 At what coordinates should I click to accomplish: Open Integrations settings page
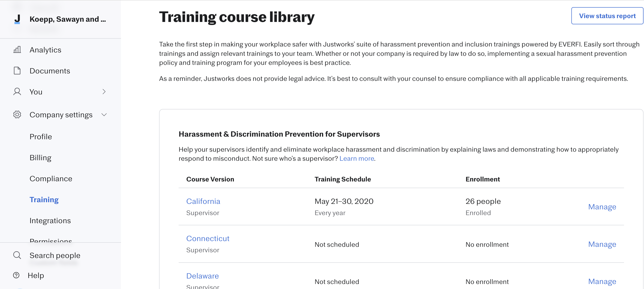pyautogui.click(x=50, y=220)
